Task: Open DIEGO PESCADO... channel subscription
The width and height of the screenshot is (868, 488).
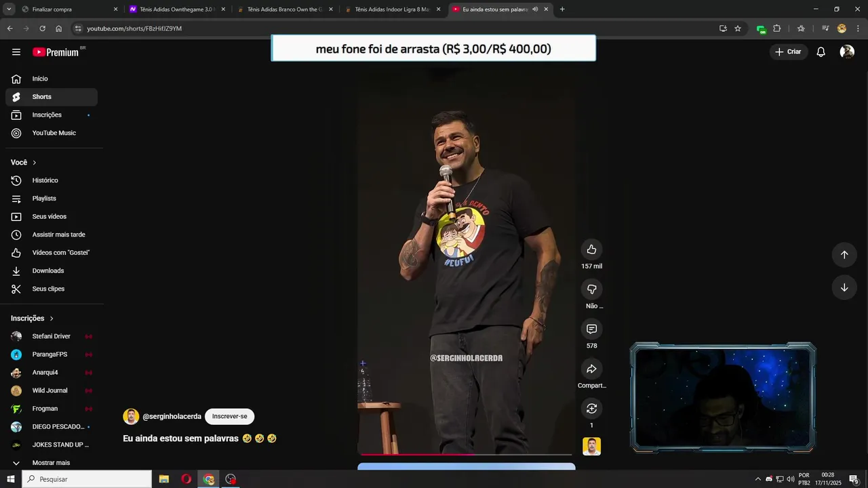Action: [x=52, y=427]
